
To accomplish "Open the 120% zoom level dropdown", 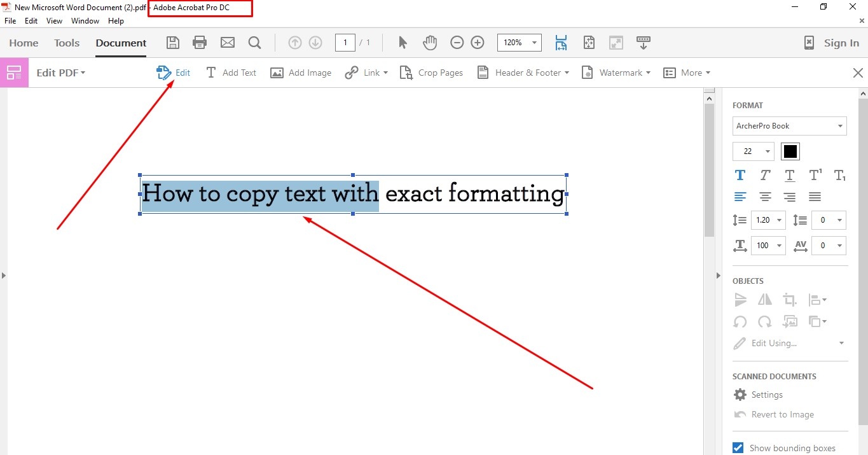I will [519, 43].
